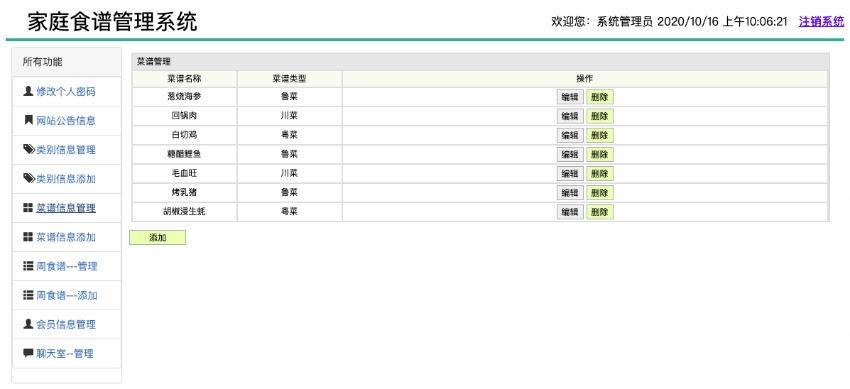The image size is (850, 389).
Task: Delete the 白切鸡 recipe
Action: point(600,135)
